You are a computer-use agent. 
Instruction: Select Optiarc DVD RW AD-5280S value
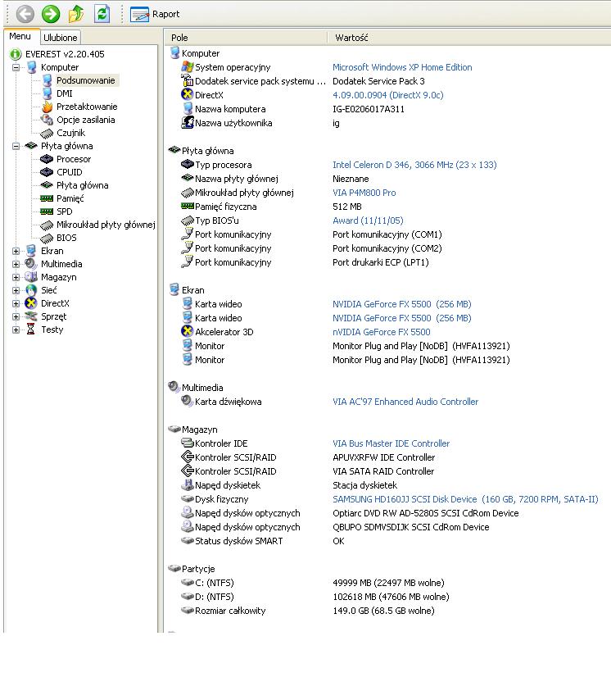click(x=425, y=513)
